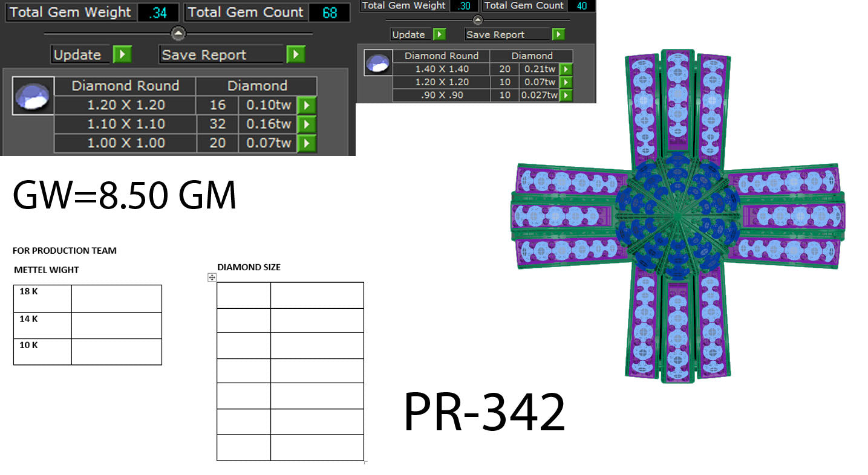
Task: Click the gem thumbnail in second report panel
Action: pos(377,62)
